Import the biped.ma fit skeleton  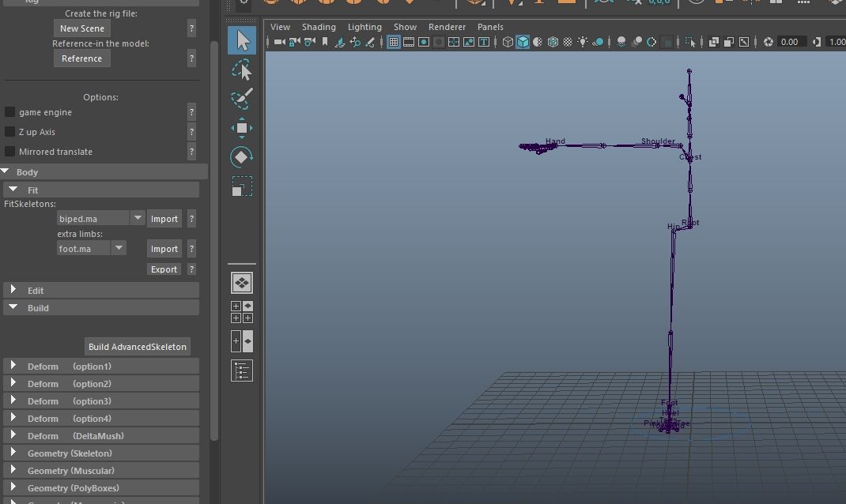click(x=164, y=219)
